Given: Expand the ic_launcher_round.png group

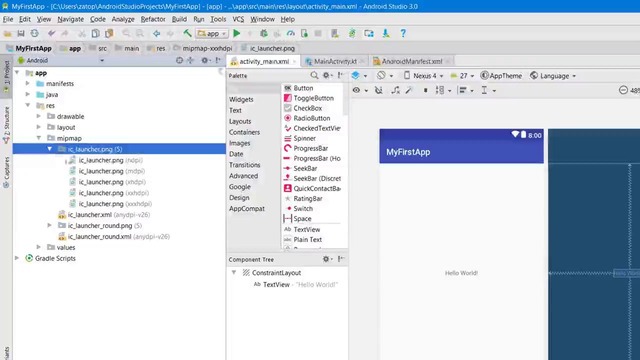Looking at the screenshot, I should point(49,225).
